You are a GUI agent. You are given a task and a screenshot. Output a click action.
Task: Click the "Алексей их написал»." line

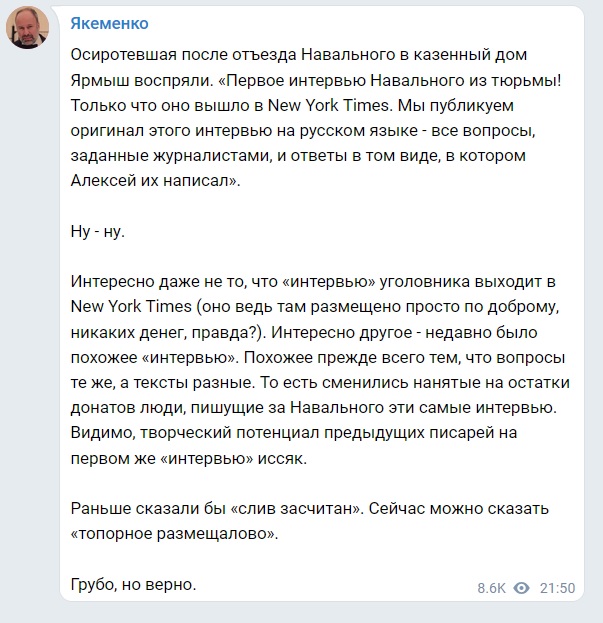pyautogui.click(x=155, y=181)
